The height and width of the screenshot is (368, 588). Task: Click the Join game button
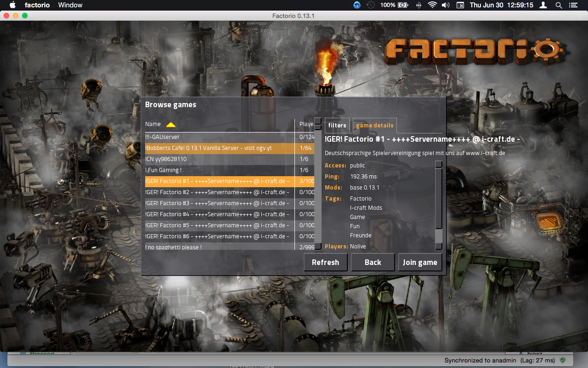click(420, 262)
